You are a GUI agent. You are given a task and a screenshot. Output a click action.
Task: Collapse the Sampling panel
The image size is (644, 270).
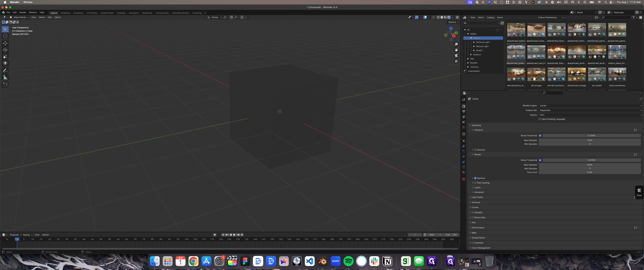(555, 125)
